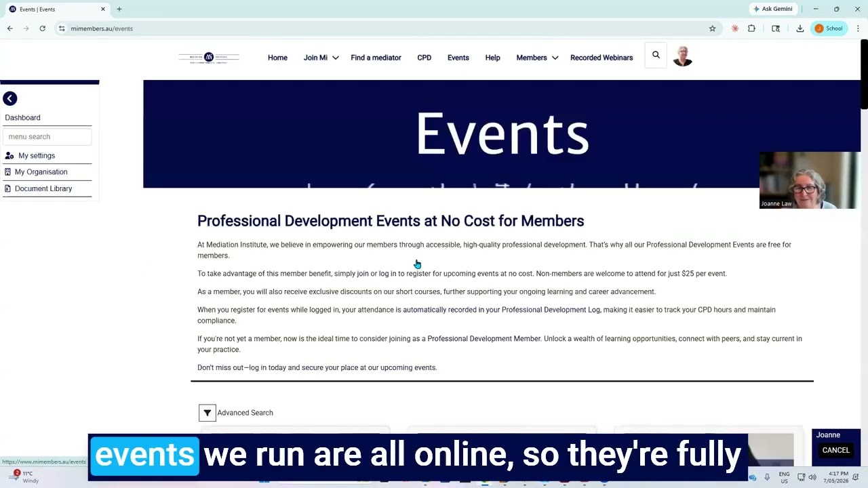View site information icon in address bar
This screenshot has width=868, height=488.
pyautogui.click(x=62, y=28)
